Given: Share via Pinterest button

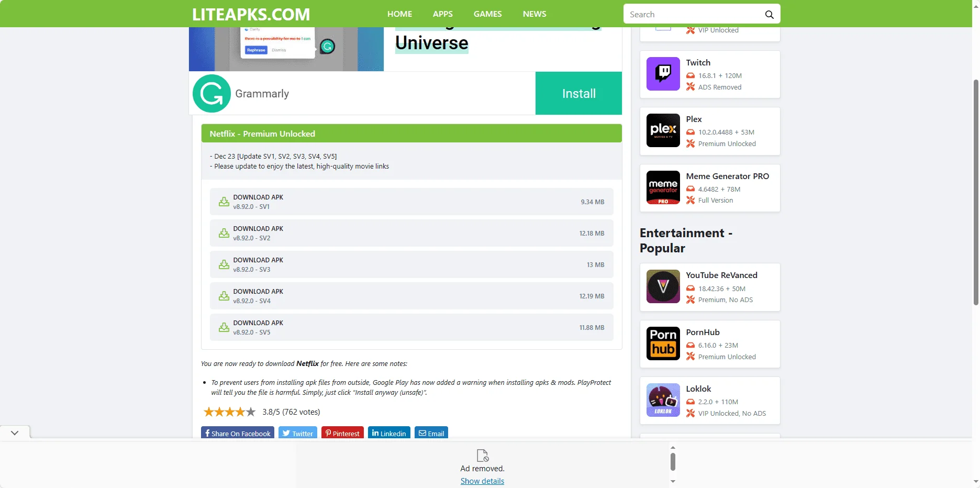Looking at the screenshot, I should [342, 433].
